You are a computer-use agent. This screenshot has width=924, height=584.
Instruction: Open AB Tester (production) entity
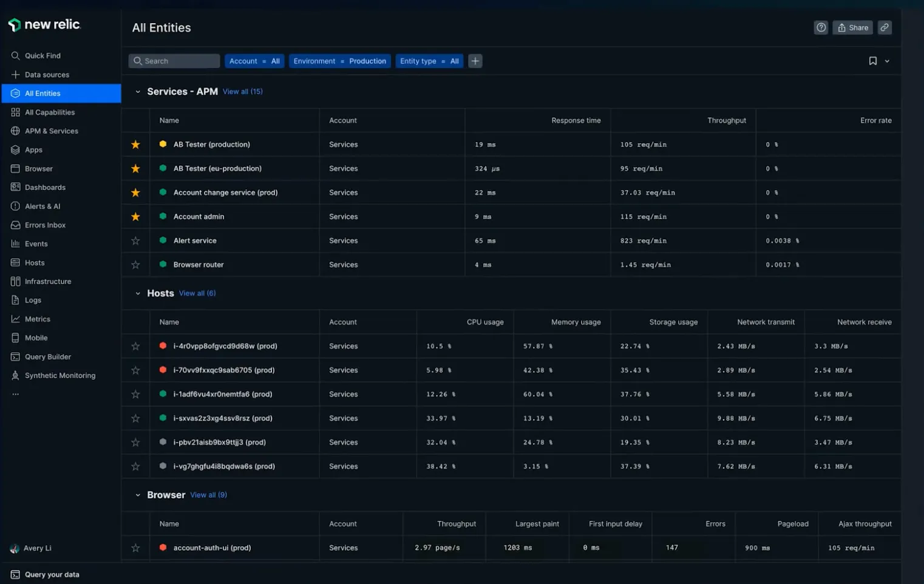pos(212,144)
